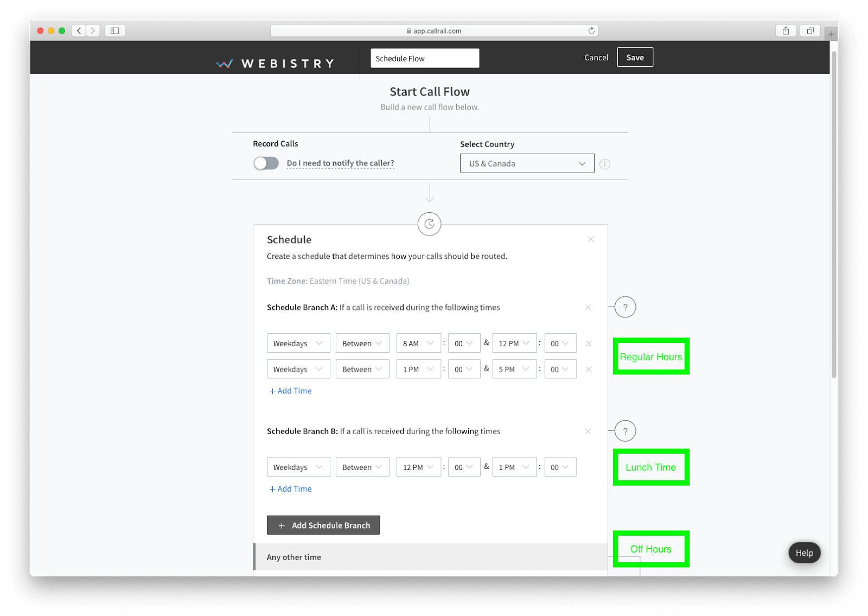The height and width of the screenshot is (616, 868).
Task: Click the info icon beside Select Country
Action: (x=605, y=164)
